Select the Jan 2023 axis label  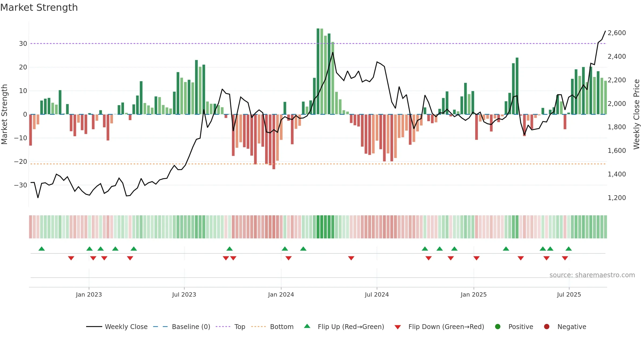pos(89,295)
